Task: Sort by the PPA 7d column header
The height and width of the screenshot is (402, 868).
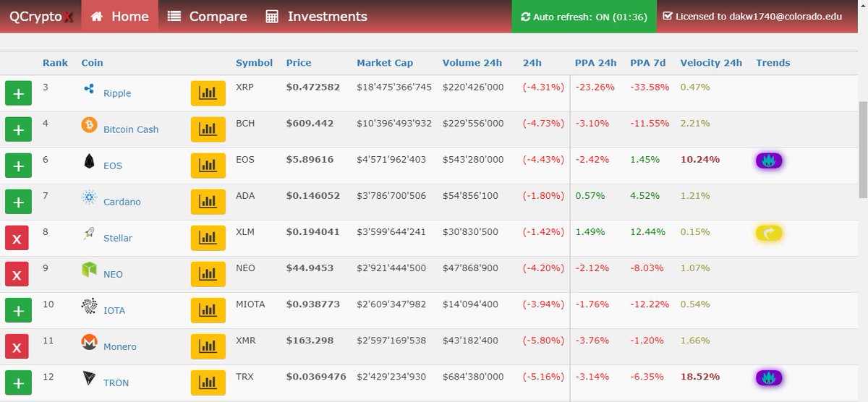Action: (x=648, y=63)
